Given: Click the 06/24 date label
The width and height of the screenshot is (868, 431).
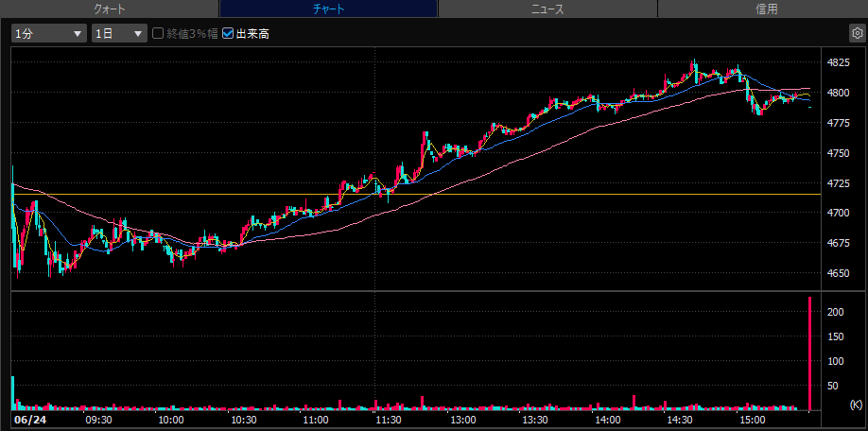Looking at the screenshot, I should (x=30, y=420).
